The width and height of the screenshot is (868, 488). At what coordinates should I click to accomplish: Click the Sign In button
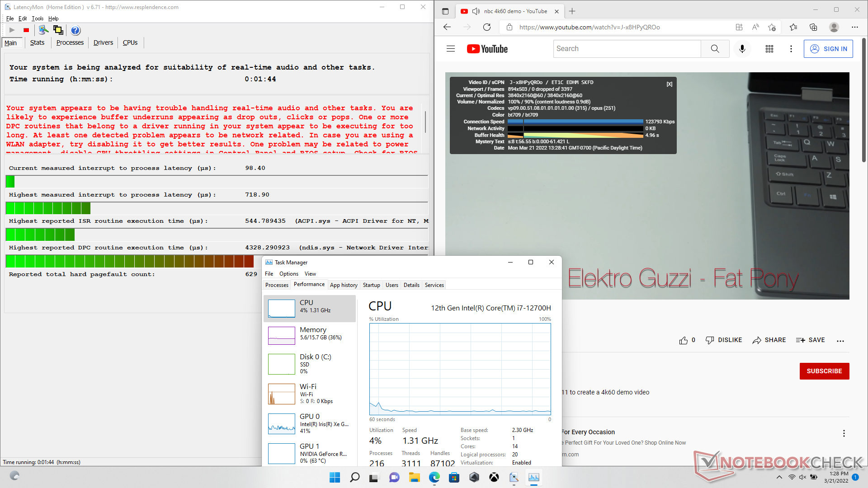click(x=828, y=49)
